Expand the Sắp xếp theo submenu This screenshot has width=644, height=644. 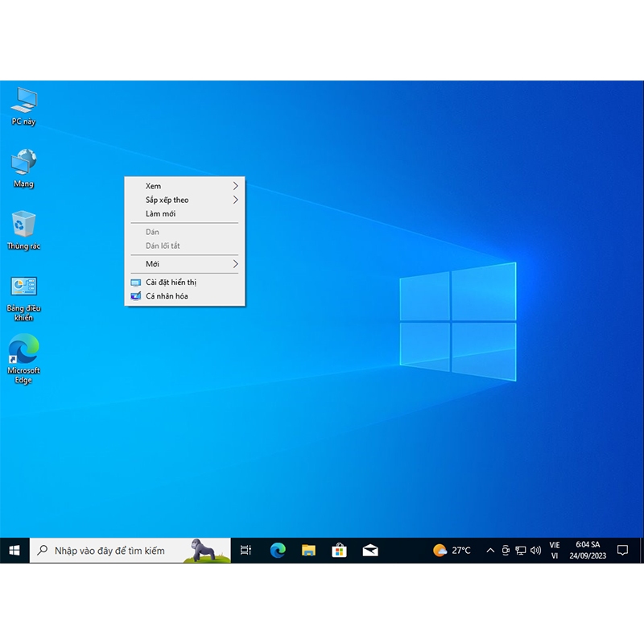click(233, 200)
